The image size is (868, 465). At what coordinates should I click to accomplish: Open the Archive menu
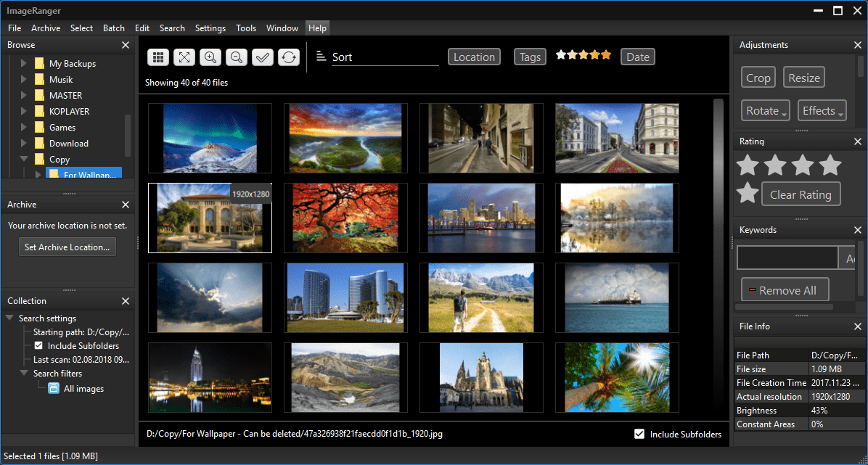[46, 28]
